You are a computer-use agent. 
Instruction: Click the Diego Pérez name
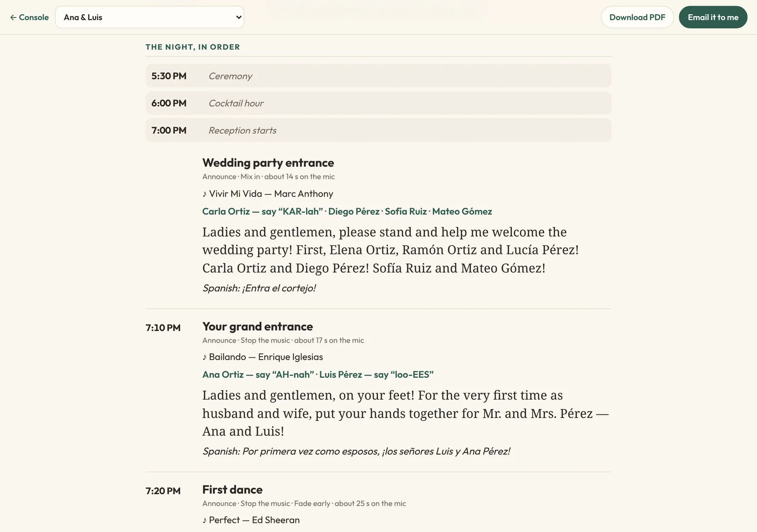point(354,211)
